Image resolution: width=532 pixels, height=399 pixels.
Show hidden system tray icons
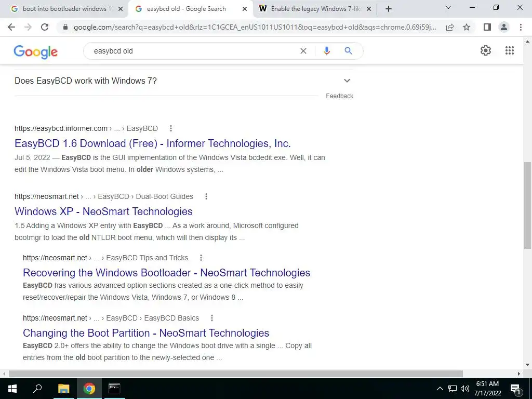pyautogui.click(x=440, y=389)
